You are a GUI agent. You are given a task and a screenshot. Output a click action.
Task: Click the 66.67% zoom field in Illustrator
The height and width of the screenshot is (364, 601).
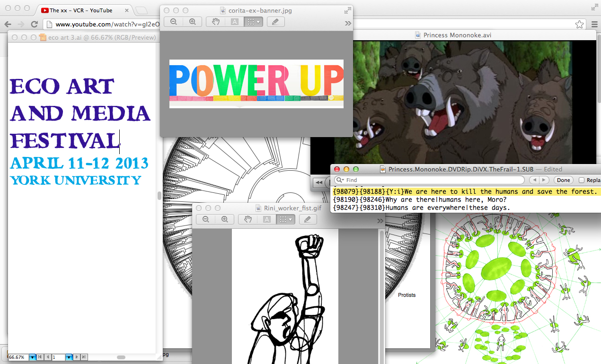click(x=19, y=357)
